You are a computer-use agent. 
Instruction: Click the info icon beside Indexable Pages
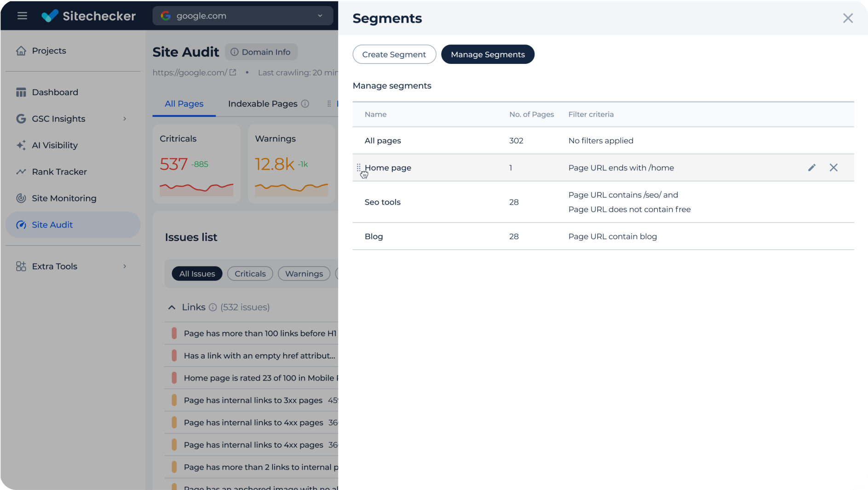305,104
